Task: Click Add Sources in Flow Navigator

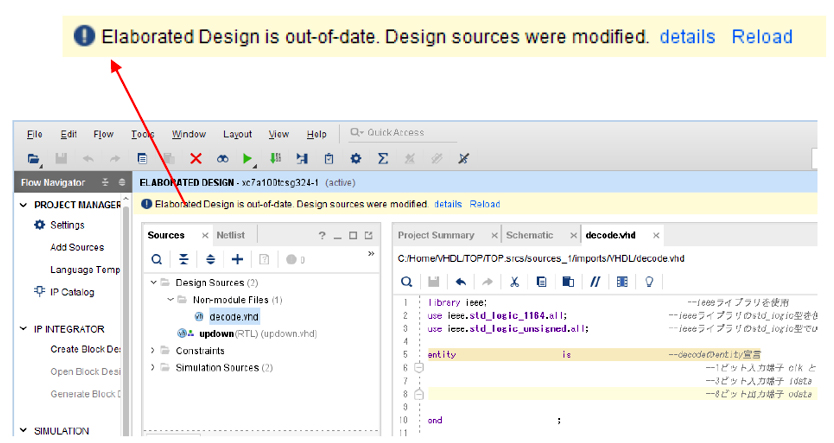Action: [77, 247]
